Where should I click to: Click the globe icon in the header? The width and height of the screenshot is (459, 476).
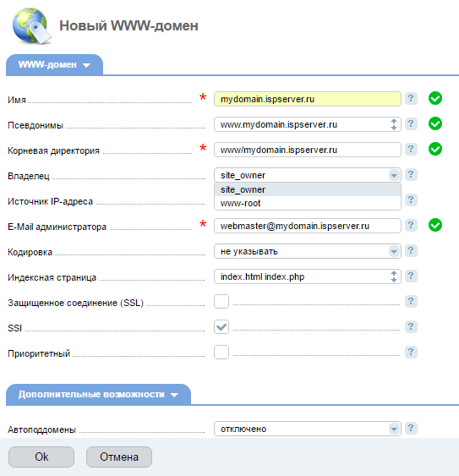[x=31, y=27]
